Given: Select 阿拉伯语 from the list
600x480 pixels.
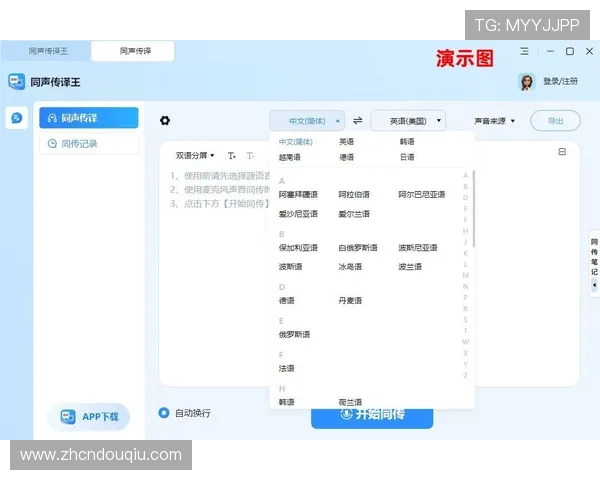Looking at the screenshot, I should pyautogui.click(x=354, y=194).
